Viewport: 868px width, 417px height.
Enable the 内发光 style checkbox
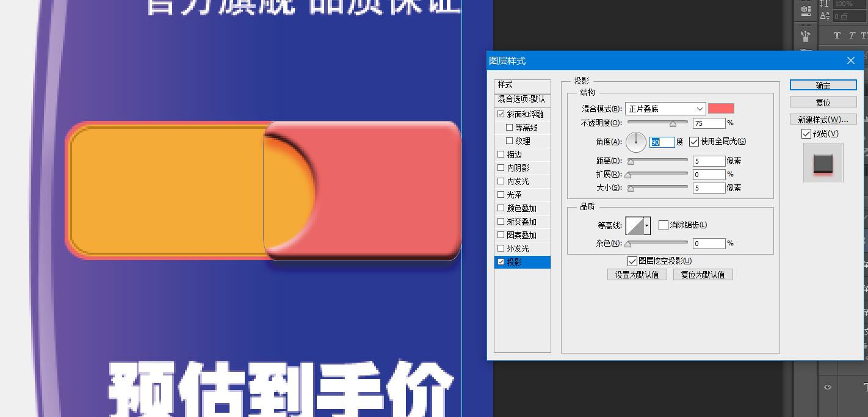tap(501, 181)
